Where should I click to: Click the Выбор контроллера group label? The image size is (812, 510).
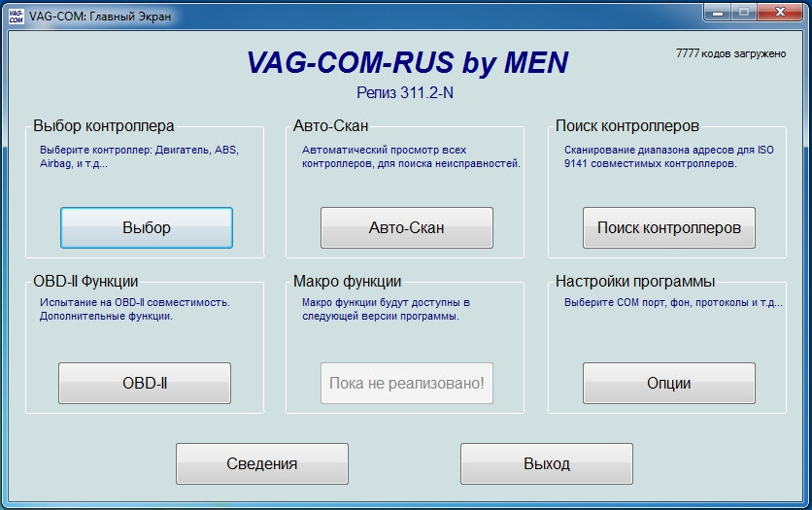tap(104, 126)
